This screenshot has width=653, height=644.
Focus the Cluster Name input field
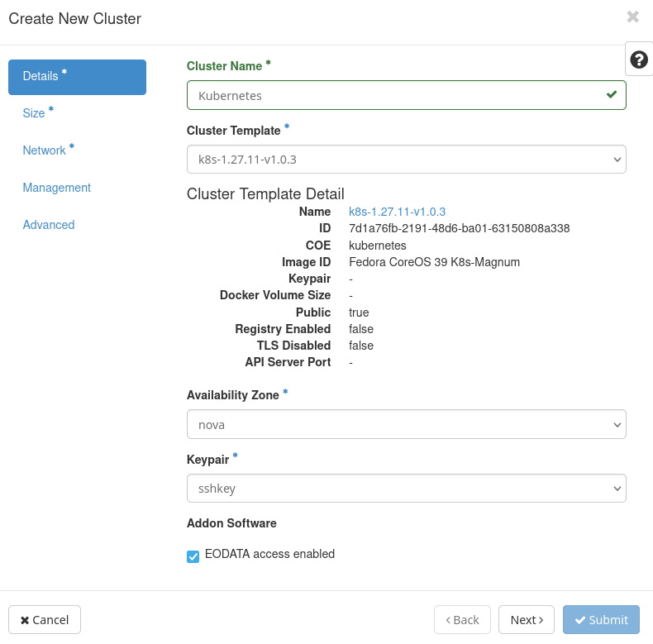pyautogui.click(x=397, y=95)
